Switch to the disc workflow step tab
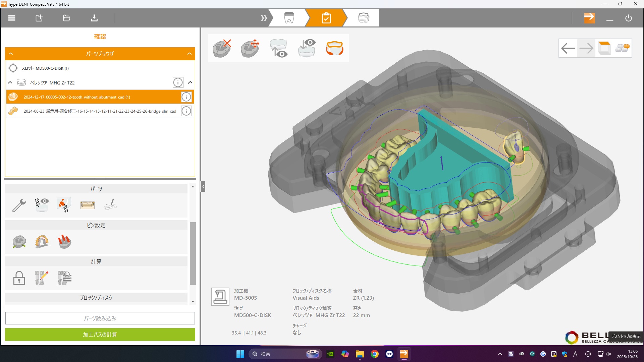 click(363, 18)
